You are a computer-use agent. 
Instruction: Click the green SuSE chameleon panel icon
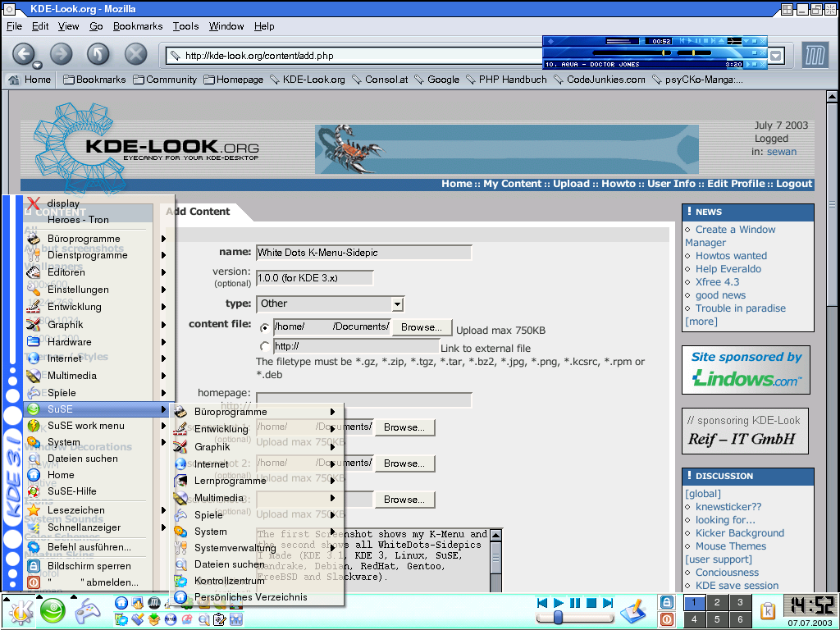(52, 611)
